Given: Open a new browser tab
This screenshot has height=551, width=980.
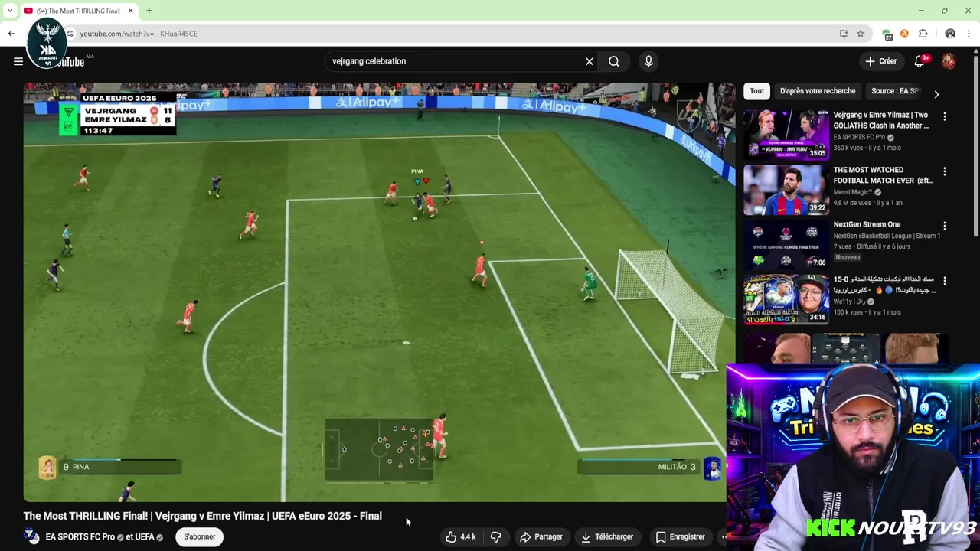Looking at the screenshot, I should [x=149, y=11].
